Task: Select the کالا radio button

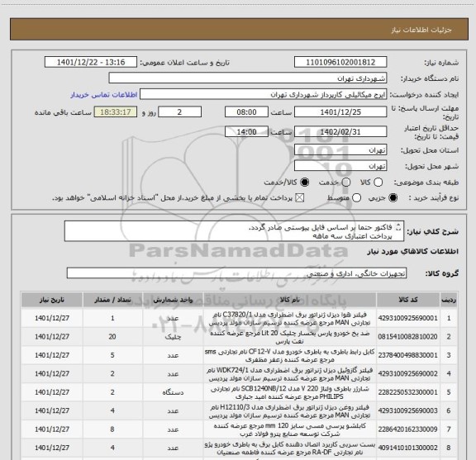Action: click(378, 182)
